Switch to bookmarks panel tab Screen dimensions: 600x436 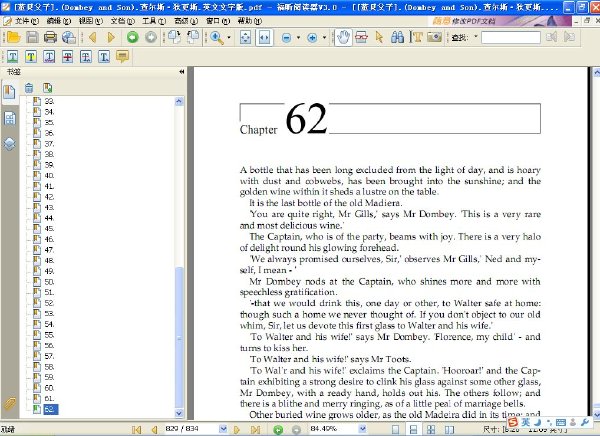tap(9, 92)
